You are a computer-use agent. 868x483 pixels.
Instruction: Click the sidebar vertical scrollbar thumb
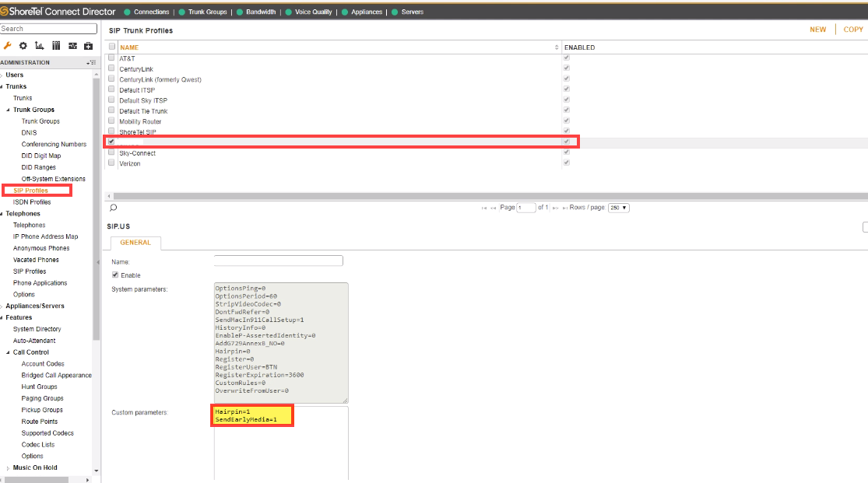(97, 209)
